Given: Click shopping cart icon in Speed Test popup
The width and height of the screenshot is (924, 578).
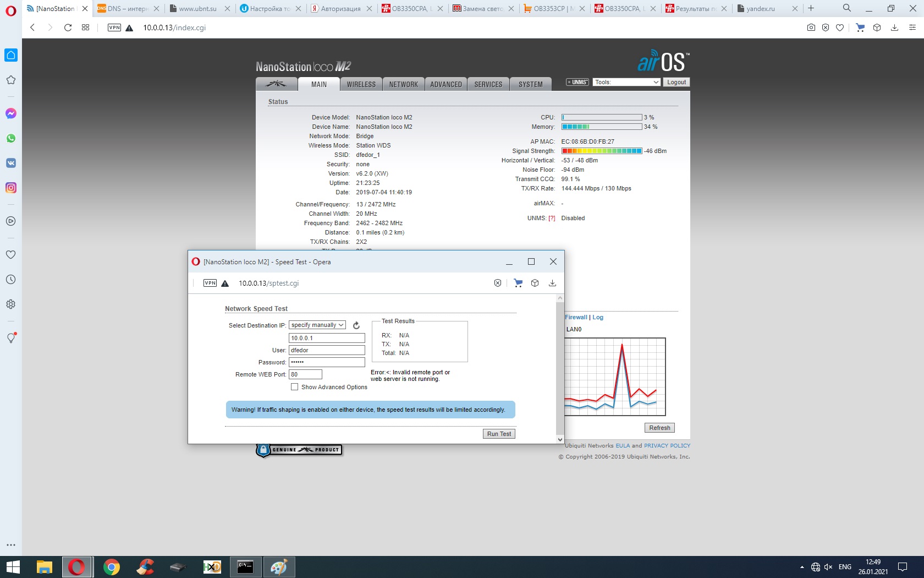Looking at the screenshot, I should 518,283.
